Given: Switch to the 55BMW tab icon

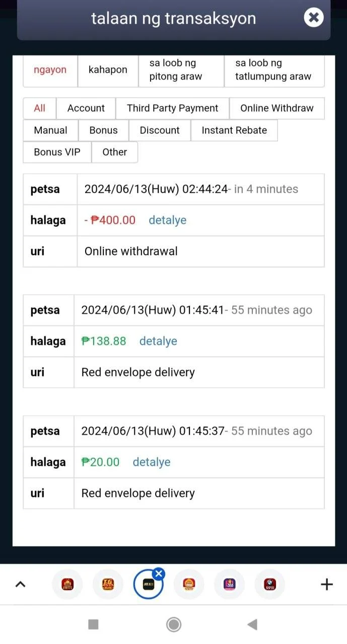Looking at the screenshot, I should (x=270, y=584).
